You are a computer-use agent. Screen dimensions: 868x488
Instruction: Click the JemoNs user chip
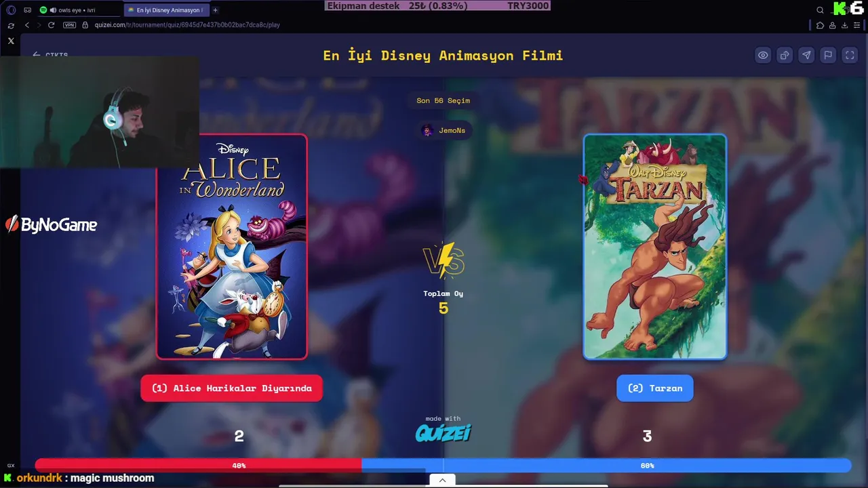444,130
